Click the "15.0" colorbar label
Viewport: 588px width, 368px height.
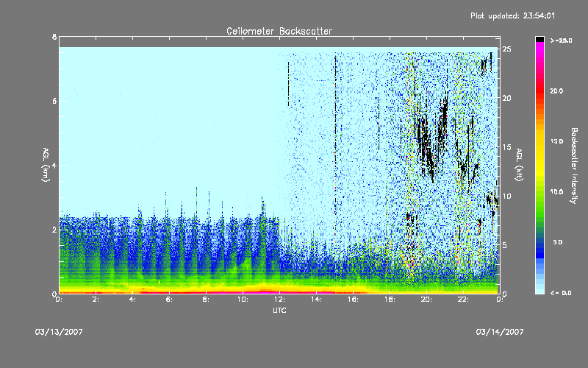[x=556, y=141]
